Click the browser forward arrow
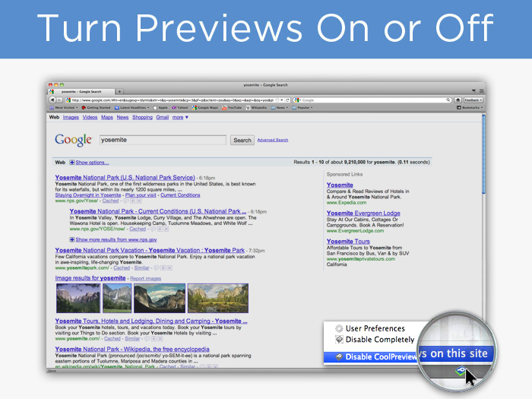This screenshot has width=532, height=399. coord(59,100)
